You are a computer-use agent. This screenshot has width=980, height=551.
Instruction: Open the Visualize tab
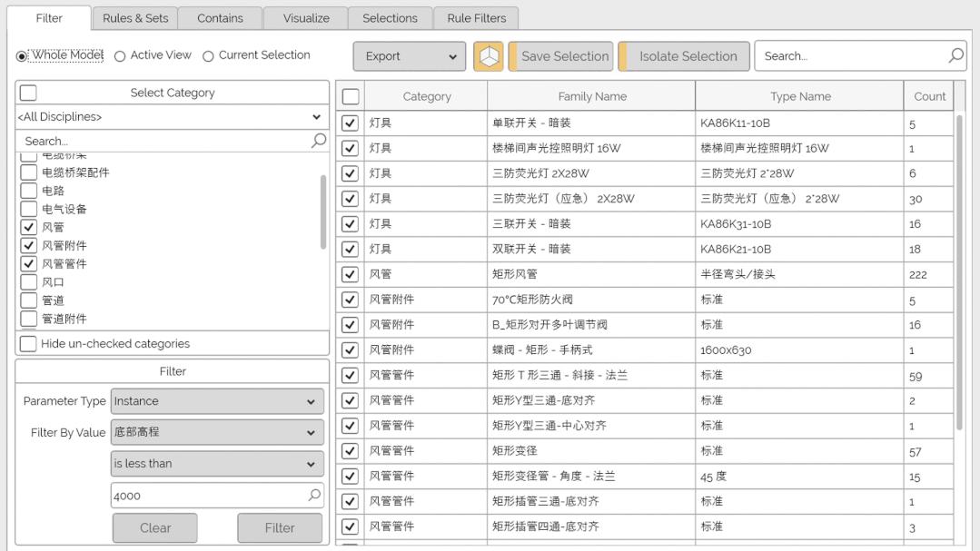coord(305,18)
